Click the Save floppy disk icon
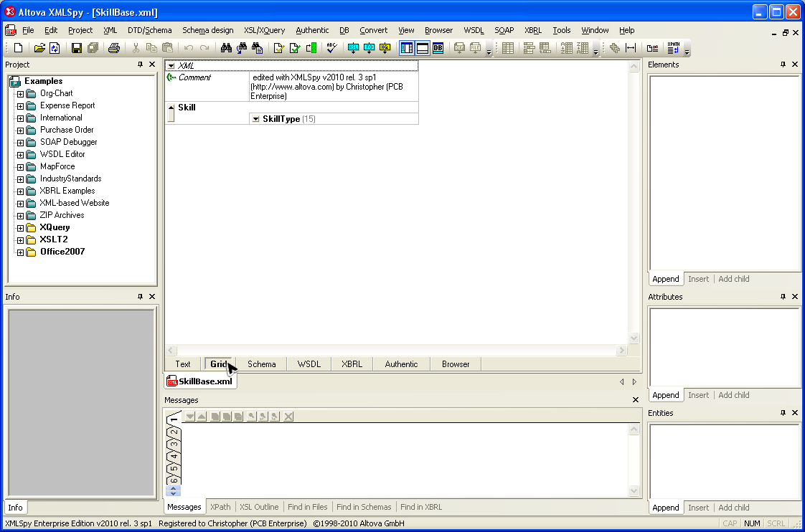The image size is (805, 532). click(x=77, y=48)
